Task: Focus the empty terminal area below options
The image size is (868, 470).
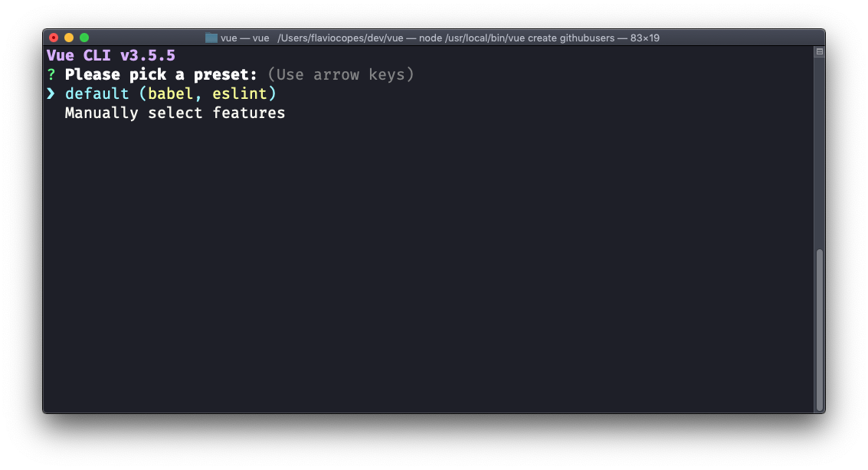Action: tap(427, 266)
